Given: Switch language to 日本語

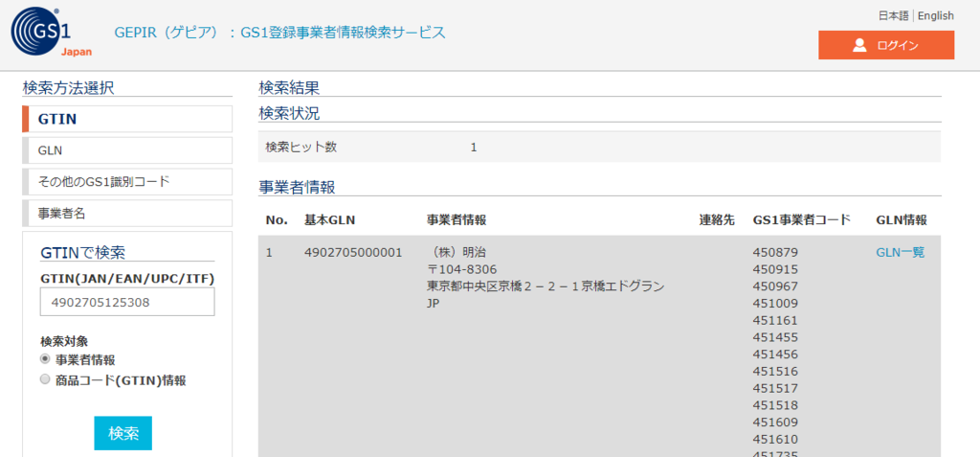Looking at the screenshot, I should pyautogui.click(x=893, y=15).
